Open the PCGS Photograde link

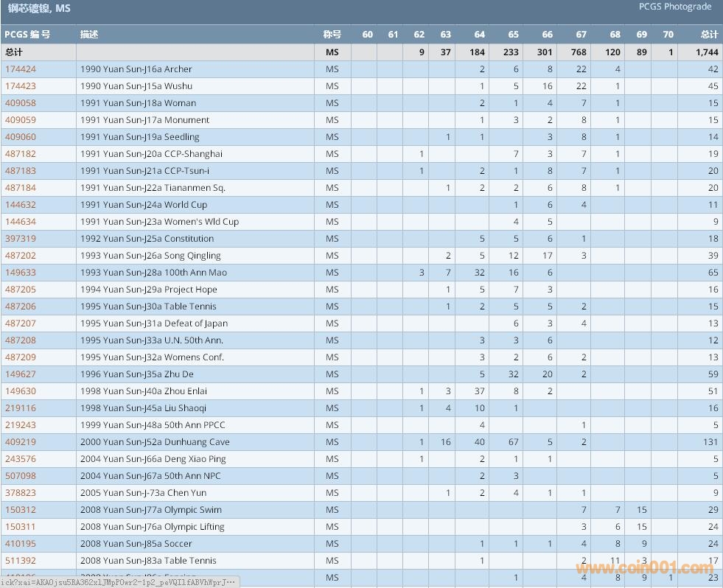(x=675, y=7)
